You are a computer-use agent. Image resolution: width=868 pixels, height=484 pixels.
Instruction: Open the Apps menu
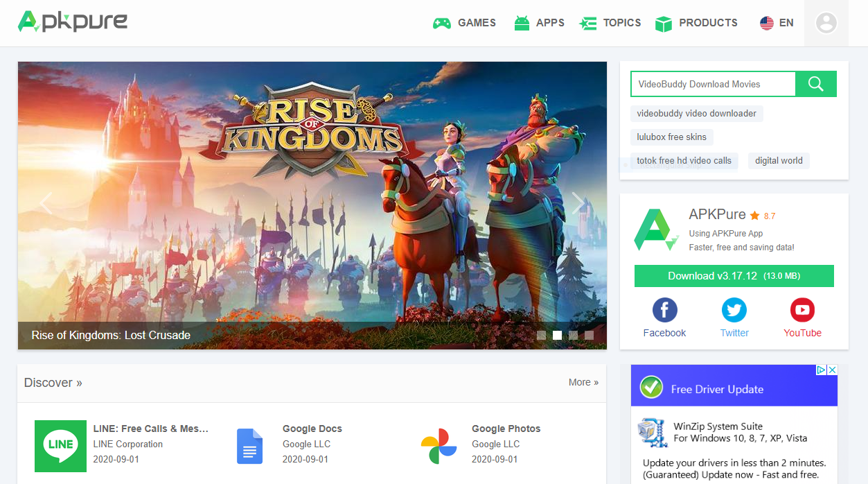tap(539, 23)
